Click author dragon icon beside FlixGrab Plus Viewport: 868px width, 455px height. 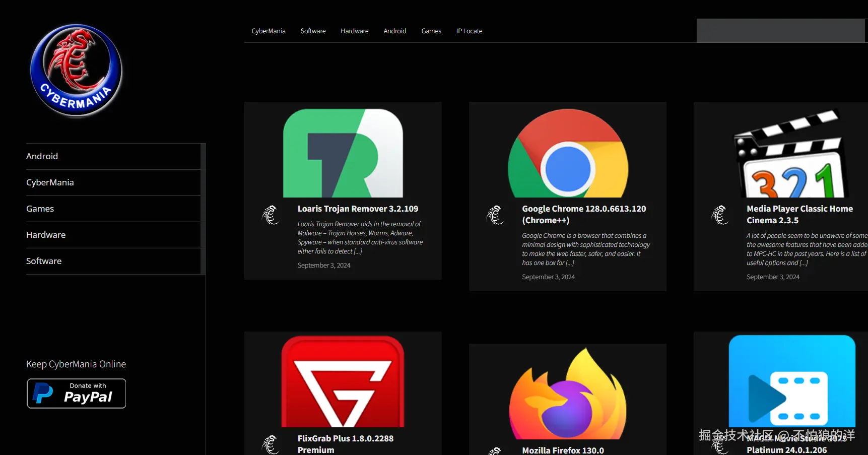[271, 444]
